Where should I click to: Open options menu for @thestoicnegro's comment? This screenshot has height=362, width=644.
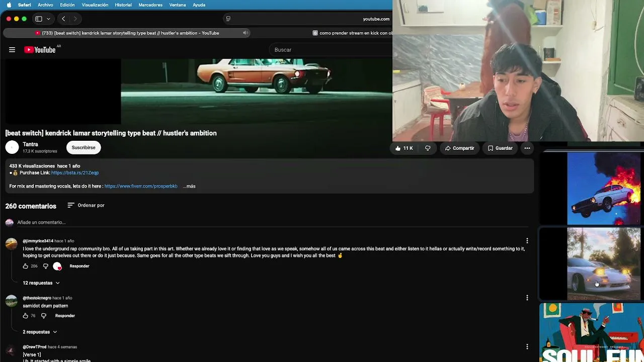(527, 298)
